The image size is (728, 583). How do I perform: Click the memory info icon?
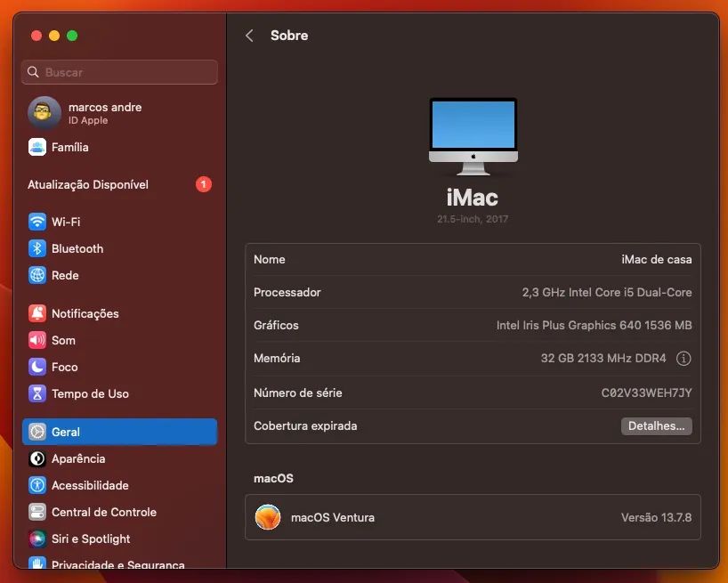coord(684,359)
